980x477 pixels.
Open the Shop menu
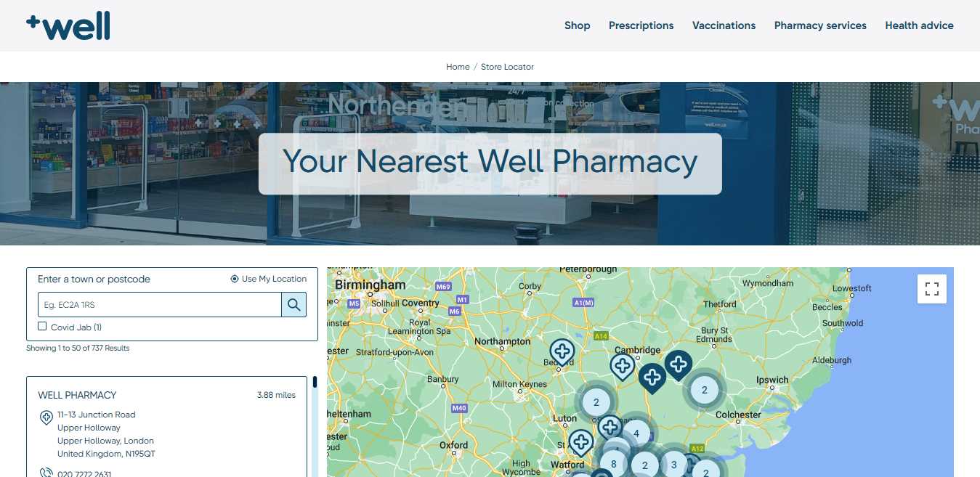578,25
